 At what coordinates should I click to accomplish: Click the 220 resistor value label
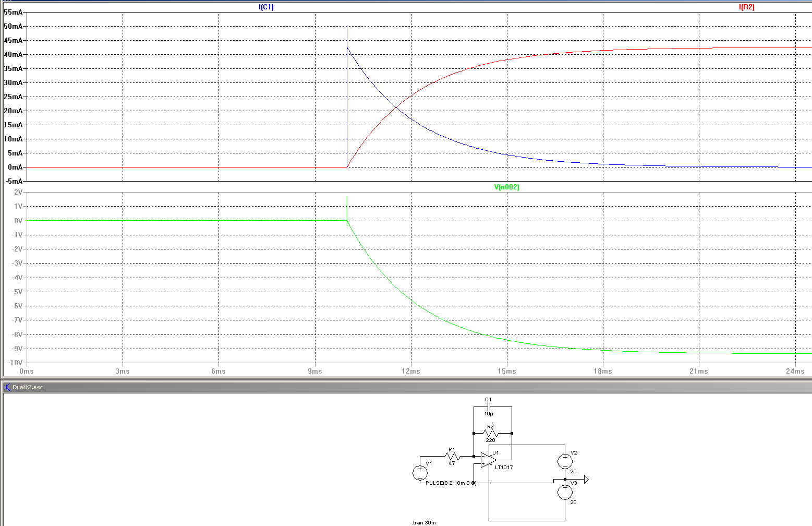pyautogui.click(x=490, y=440)
